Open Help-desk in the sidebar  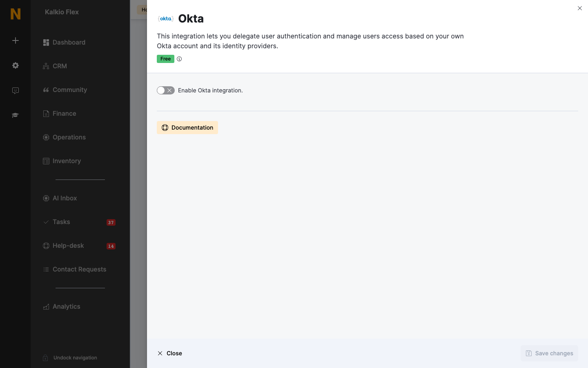[x=64, y=246]
